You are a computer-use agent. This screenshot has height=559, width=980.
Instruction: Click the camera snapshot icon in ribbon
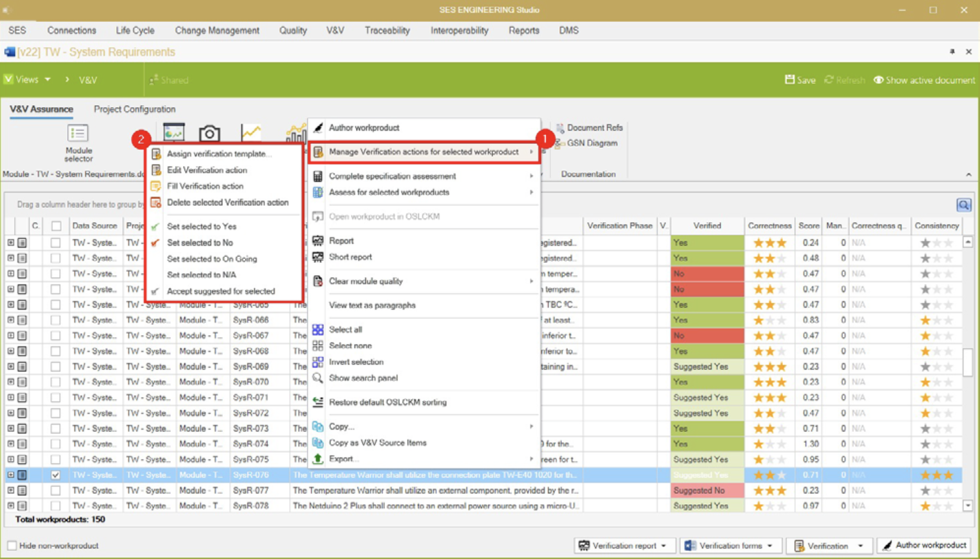[209, 134]
